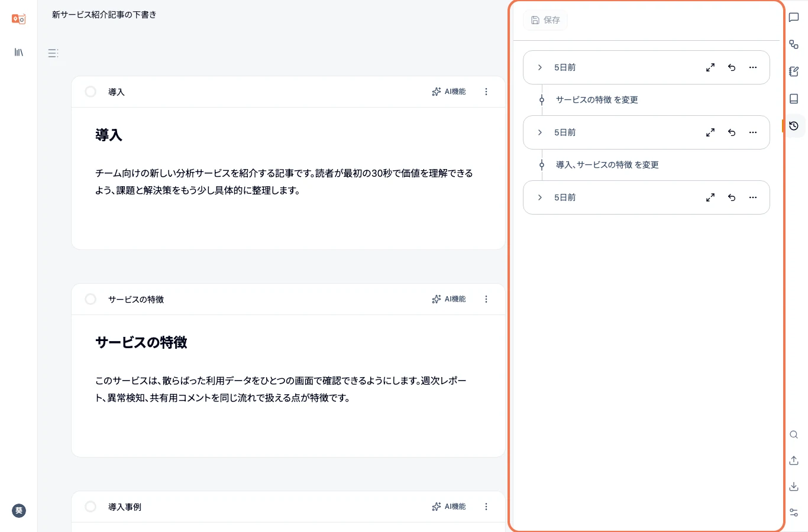Viewport: 808px width, 532px height.
Task: Expand full view of first 5日前 version
Action: tap(710, 67)
